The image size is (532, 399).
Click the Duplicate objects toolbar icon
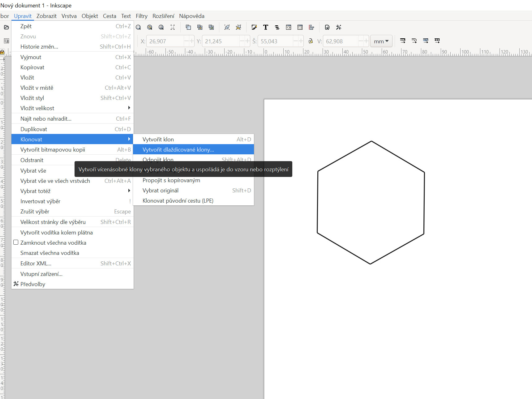(x=188, y=27)
